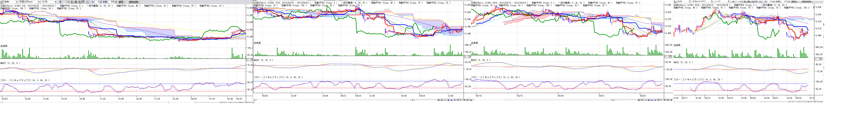Click the plus zoom-in icon on 30分 chart
The image size is (868, 127).
[642, 100]
